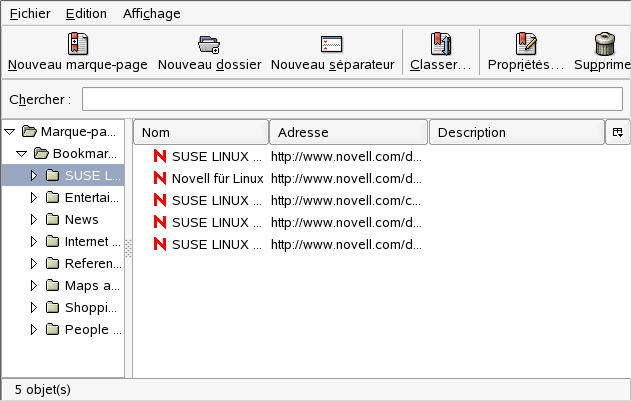This screenshot has width=631, height=401.
Task: Click the Nouveau marque-page toolbar icon
Action: click(77, 44)
